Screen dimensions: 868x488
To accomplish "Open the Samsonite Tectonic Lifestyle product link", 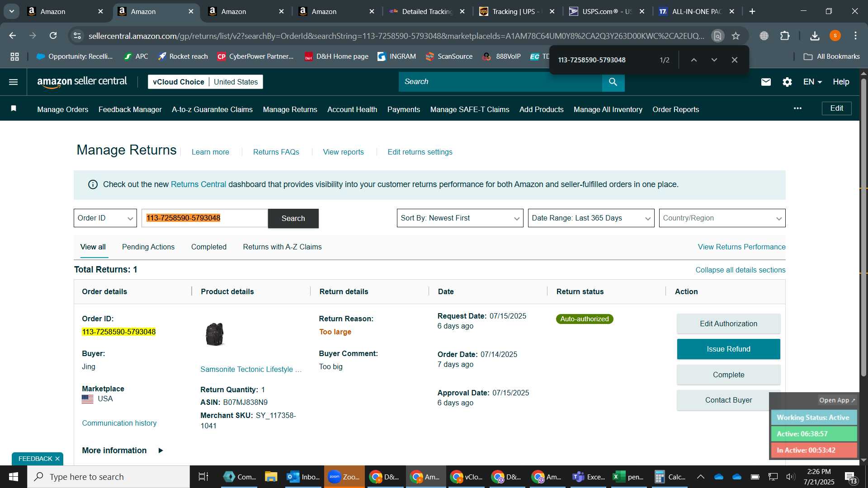I will [x=251, y=369].
